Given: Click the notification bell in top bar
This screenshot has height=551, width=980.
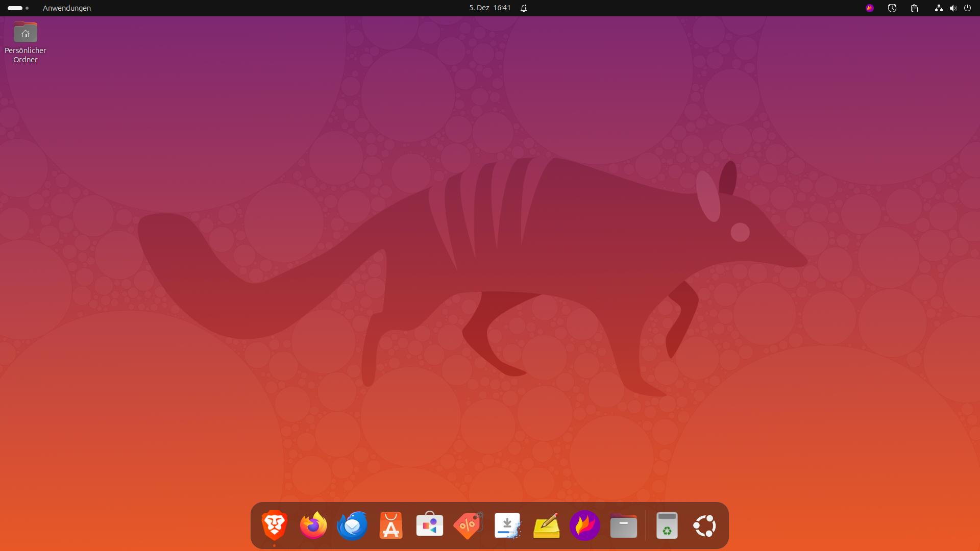Looking at the screenshot, I should click(524, 8).
